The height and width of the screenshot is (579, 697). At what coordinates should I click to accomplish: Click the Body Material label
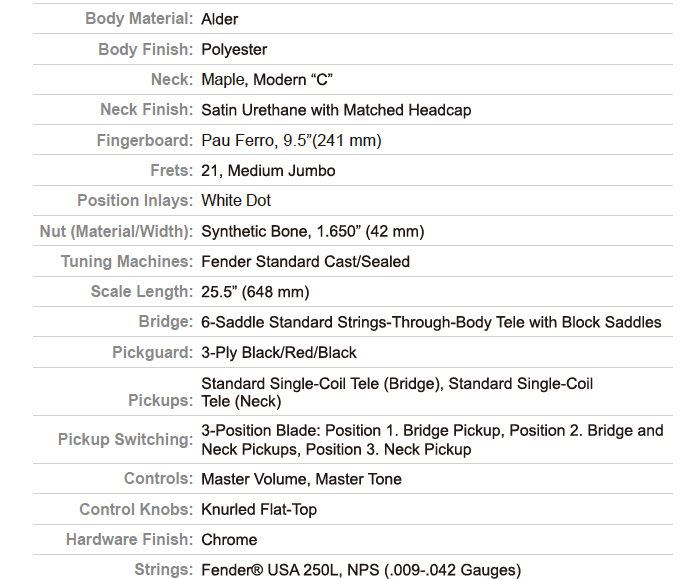tap(139, 19)
